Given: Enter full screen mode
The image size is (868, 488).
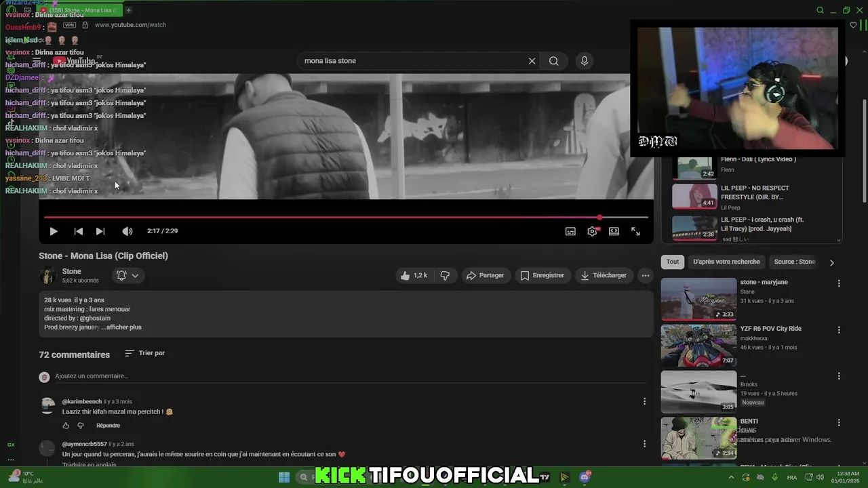Looking at the screenshot, I should tap(635, 231).
